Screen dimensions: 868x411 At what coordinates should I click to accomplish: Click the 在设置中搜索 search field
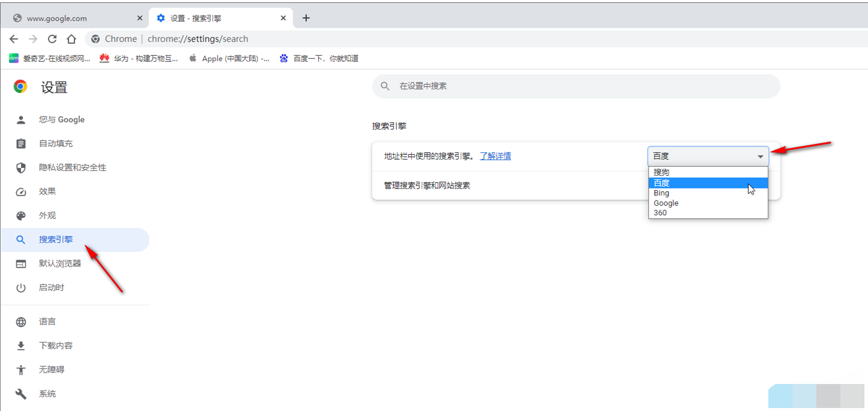click(576, 86)
